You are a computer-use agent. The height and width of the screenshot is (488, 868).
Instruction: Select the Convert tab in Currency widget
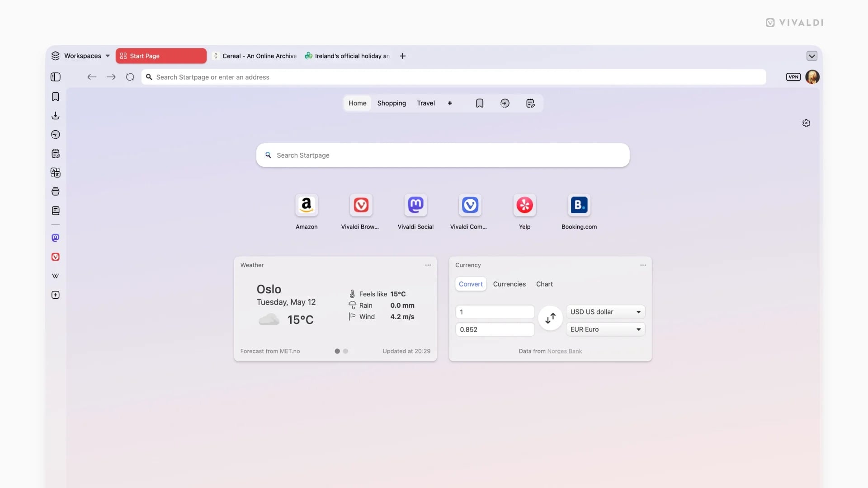pos(471,284)
